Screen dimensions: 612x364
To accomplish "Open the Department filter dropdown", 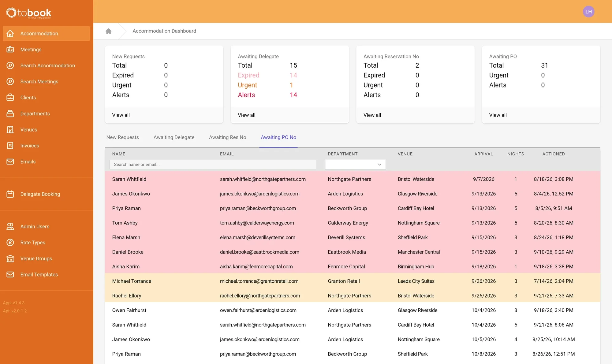I will pos(355,164).
